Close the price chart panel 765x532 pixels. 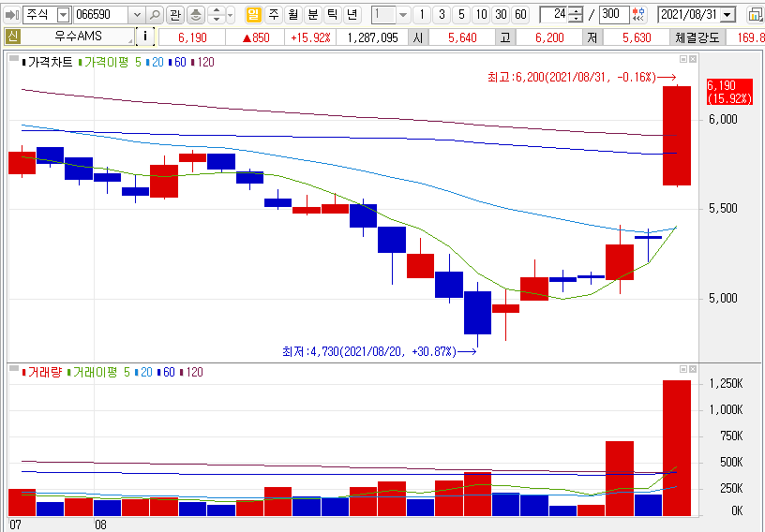[692, 59]
